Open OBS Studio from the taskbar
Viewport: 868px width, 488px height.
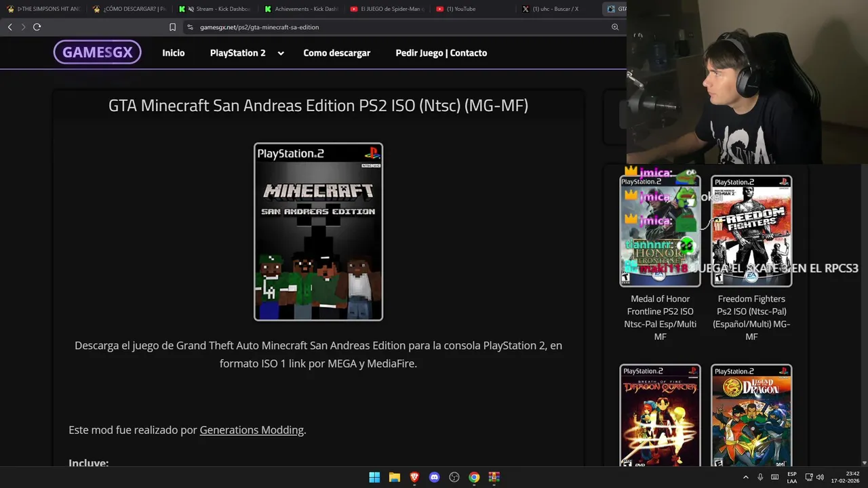454,477
